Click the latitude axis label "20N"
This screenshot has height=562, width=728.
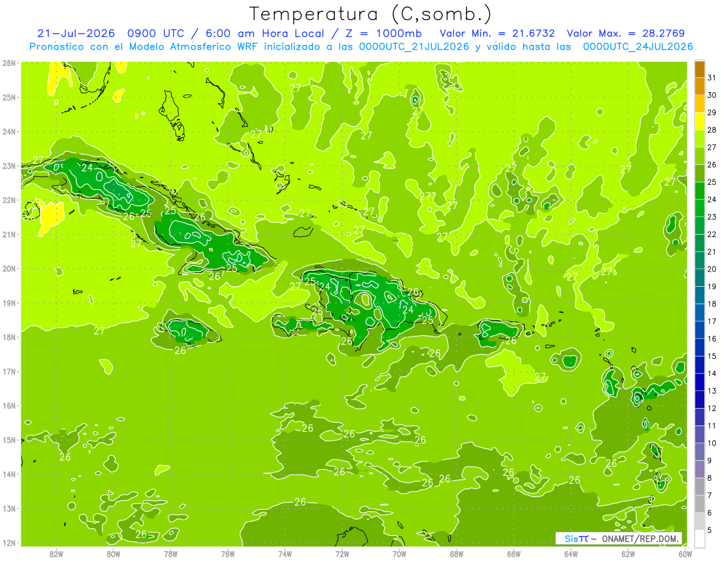point(9,269)
